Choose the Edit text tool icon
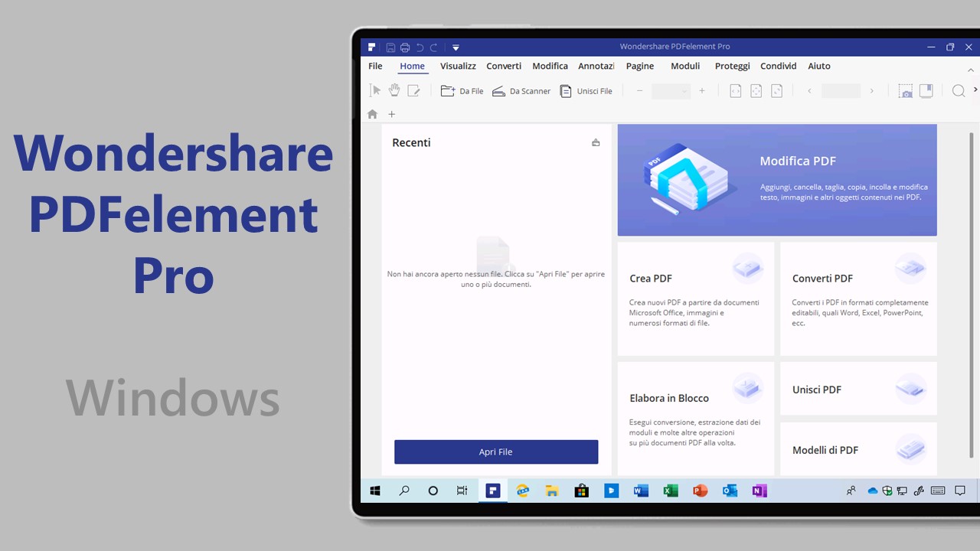Viewport: 980px width, 551px height. [x=413, y=90]
